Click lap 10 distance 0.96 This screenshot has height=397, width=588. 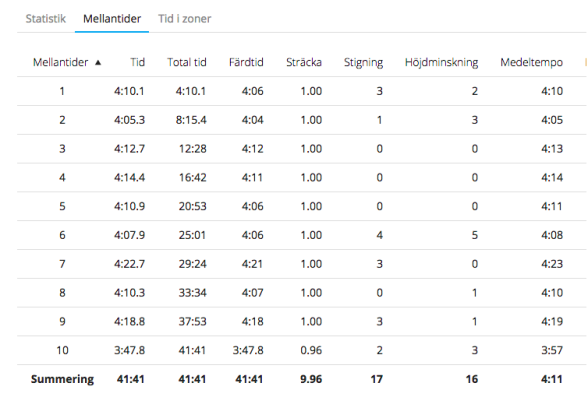click(311, 350)
